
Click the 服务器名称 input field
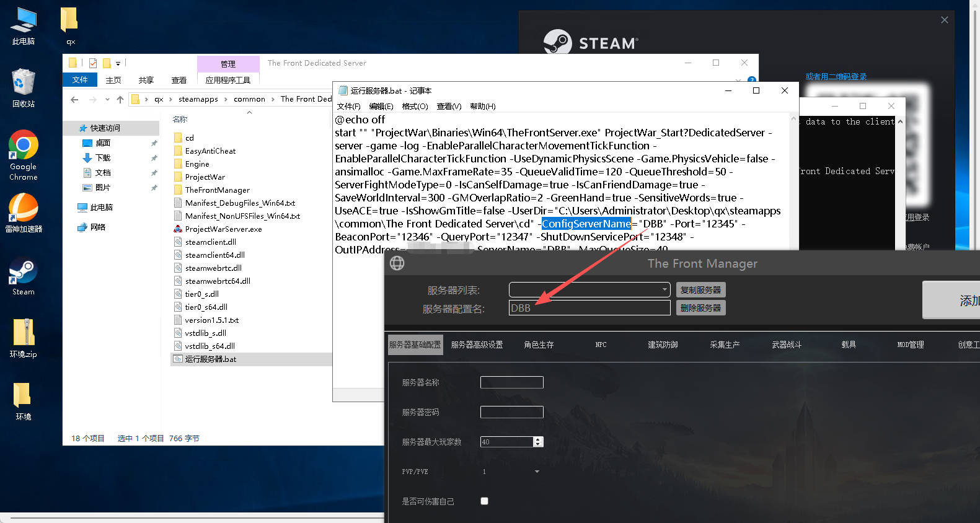[511, 382]
